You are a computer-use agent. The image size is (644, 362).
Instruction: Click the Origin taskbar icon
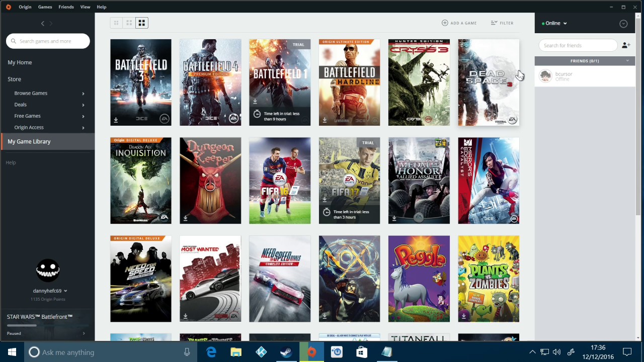pos(311,352)
